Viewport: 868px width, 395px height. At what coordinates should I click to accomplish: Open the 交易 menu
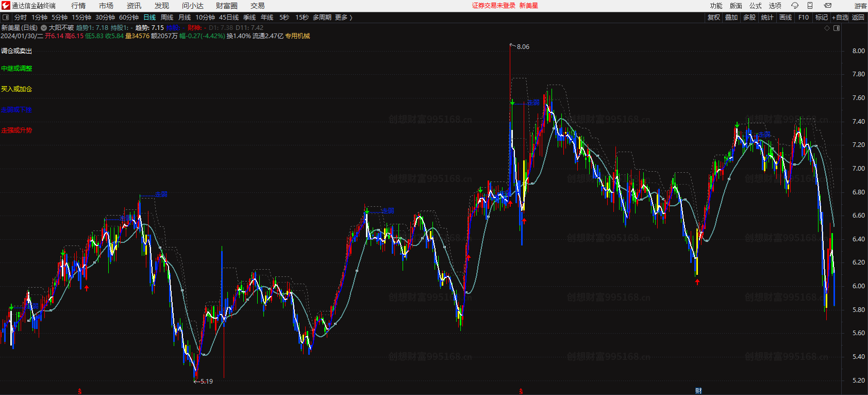(258, 6)
